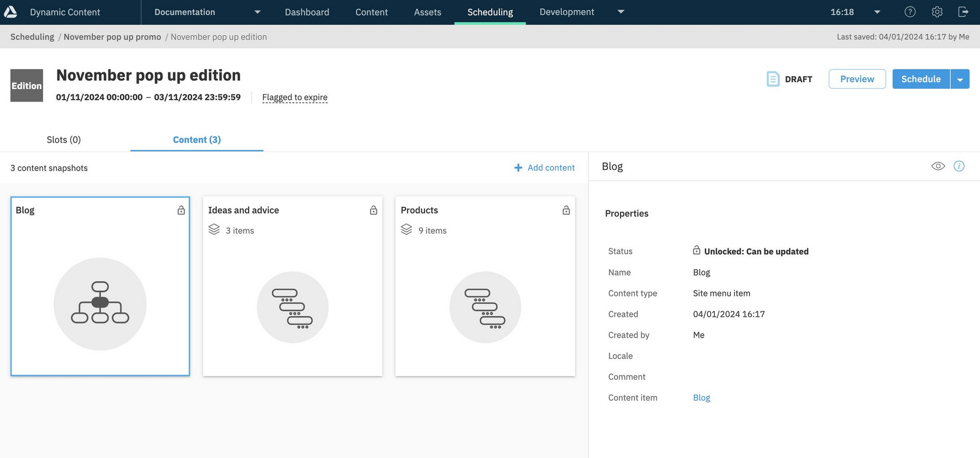Open the settings gear icon

point(937,12)
